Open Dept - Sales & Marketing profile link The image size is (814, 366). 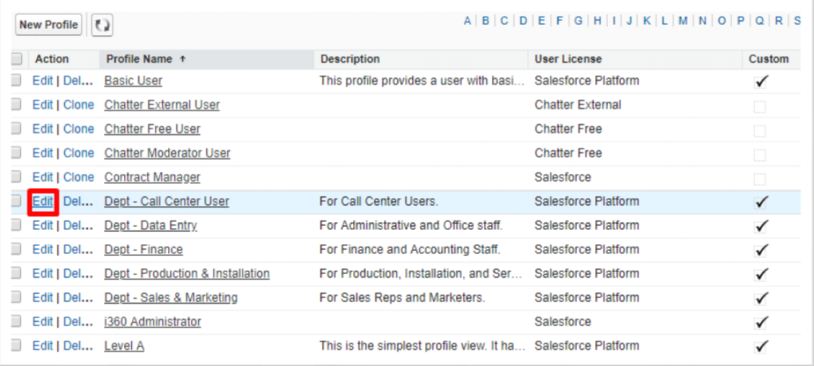171,297
